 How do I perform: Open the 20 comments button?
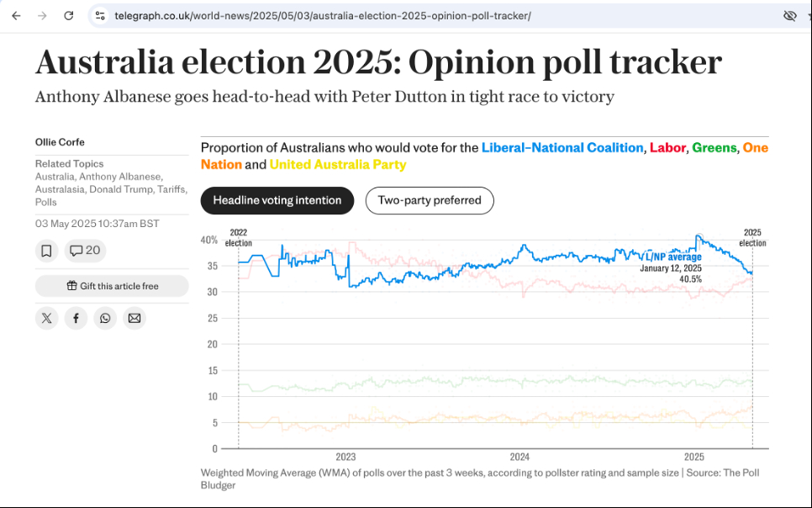pos(85,251)
